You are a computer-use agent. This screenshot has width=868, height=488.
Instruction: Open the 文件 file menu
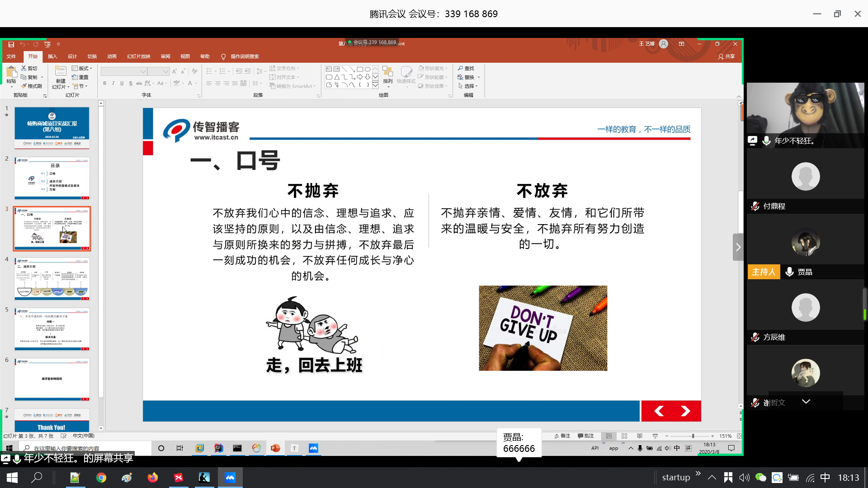pyautogui.click(x=11, y=56)
